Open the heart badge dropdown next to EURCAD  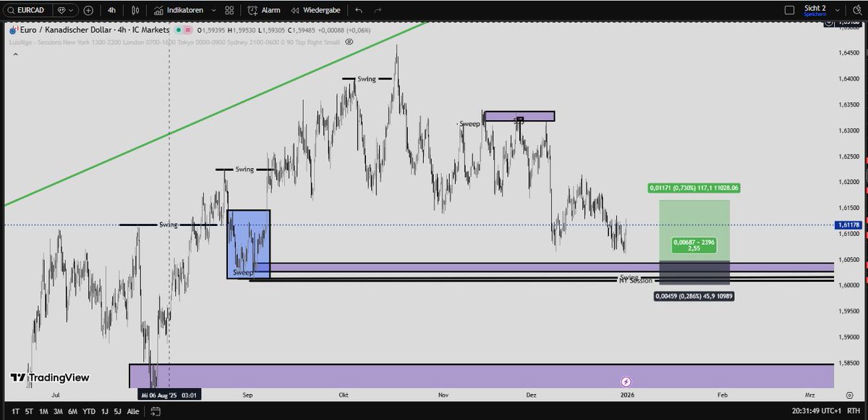pos(65,11)
